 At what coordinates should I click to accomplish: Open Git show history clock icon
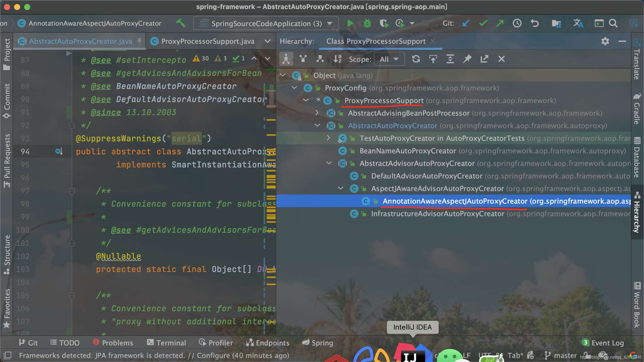[517, 23]
